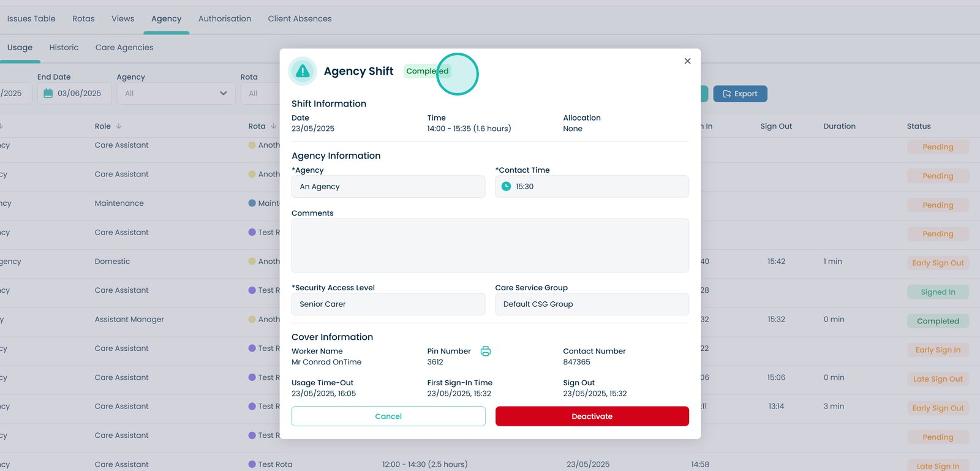The width and height of the screenshot is (980, 471).
Task: Change the Contact Time field value
Action: coord(592,187)
